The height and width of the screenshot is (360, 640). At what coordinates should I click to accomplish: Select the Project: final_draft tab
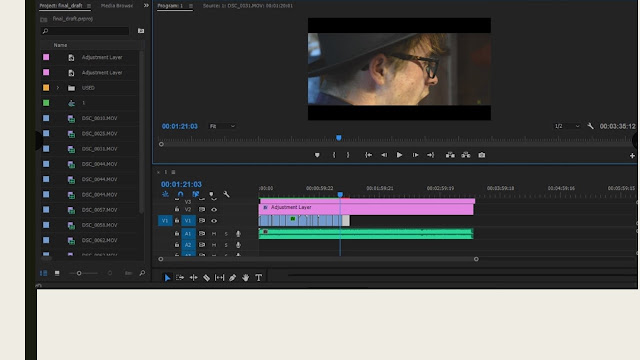click(61, 6)
